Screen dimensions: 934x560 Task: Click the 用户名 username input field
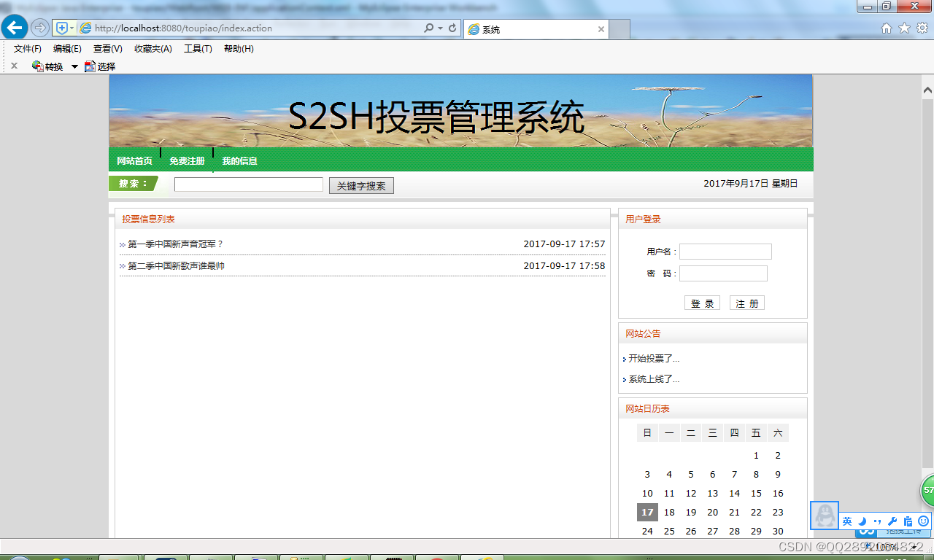tap(725, 251)
